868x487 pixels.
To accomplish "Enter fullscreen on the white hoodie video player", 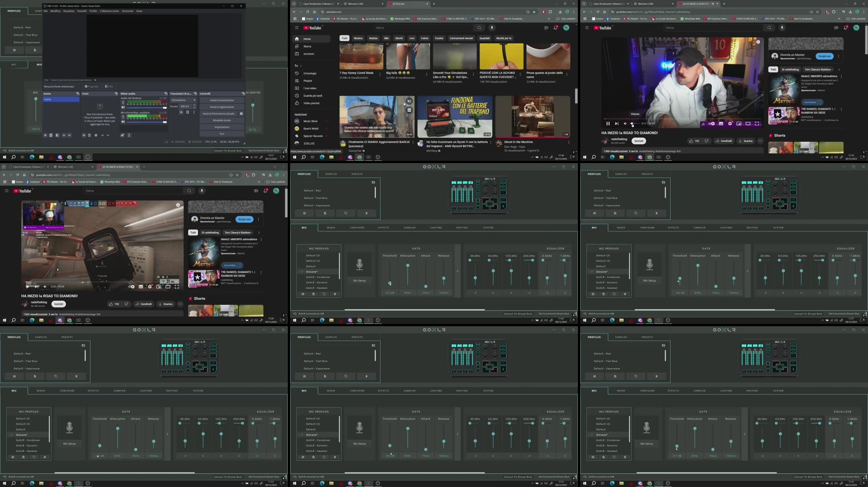I will 757,124.
